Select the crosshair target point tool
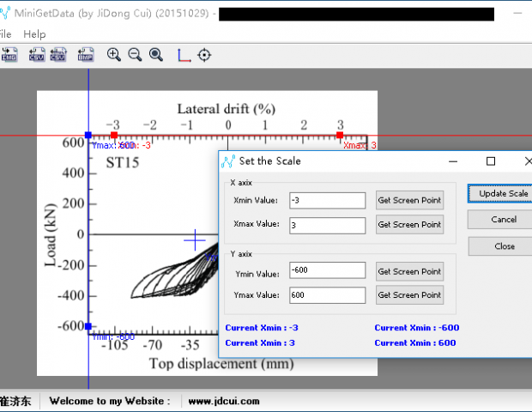The image size is (532, 412). [x=204, y=55]
